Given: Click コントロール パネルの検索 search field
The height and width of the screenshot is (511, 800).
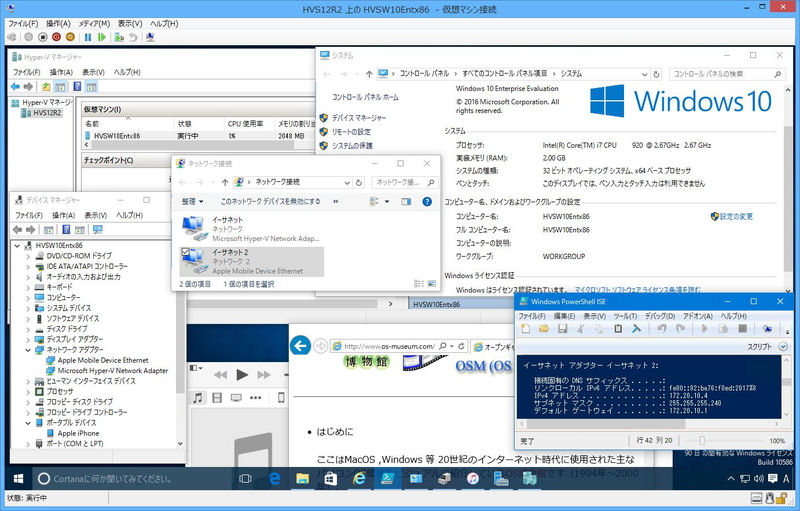Looking at the screenshot, I should [x=726, y=74].
